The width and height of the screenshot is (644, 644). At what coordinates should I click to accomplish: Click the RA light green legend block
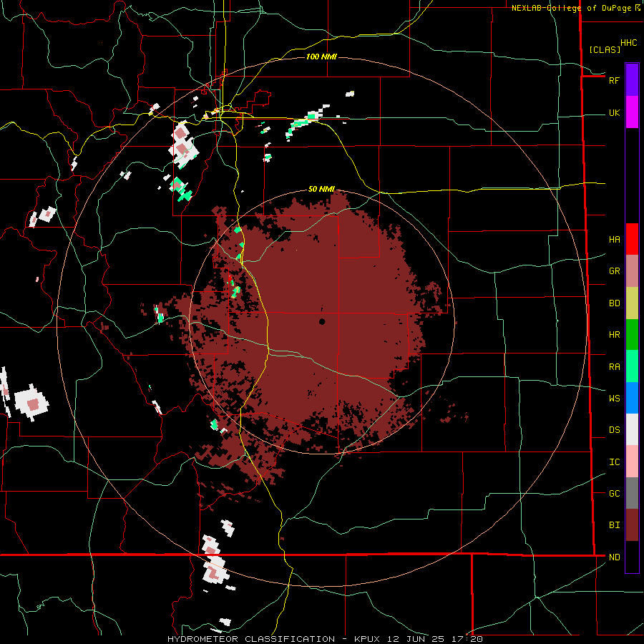(x=632, y=366)
